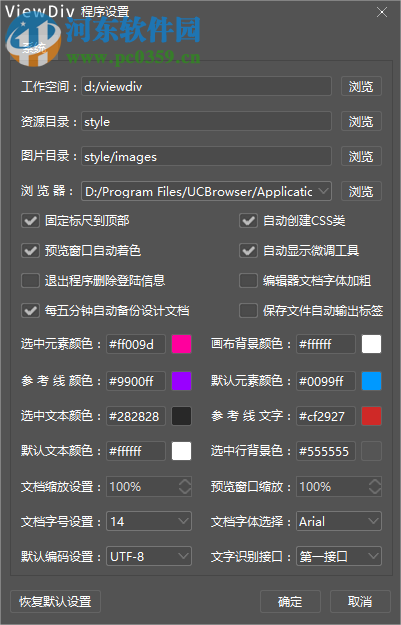
Task: Click the 画布背景颜色 #ffffff field
Action: tap(326, 344)
